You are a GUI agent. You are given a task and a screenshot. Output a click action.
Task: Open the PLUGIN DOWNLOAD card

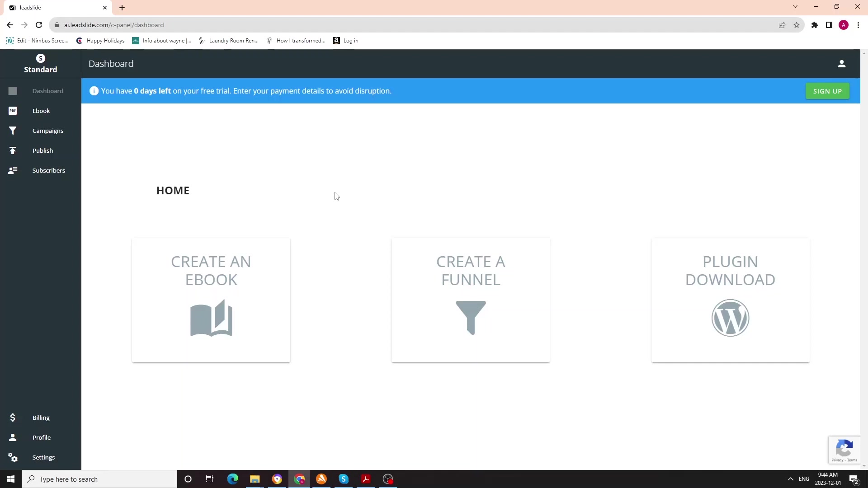coord(730,300)
